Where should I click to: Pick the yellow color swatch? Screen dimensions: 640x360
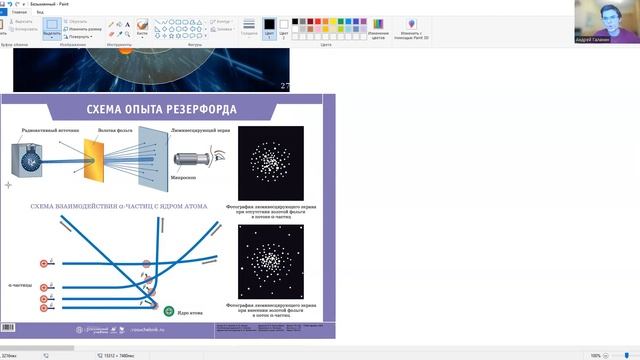pos(333,22)
